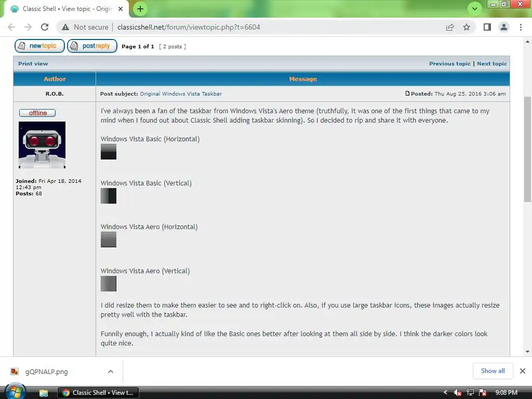Open the Not secure site warning

pos(85,27)
